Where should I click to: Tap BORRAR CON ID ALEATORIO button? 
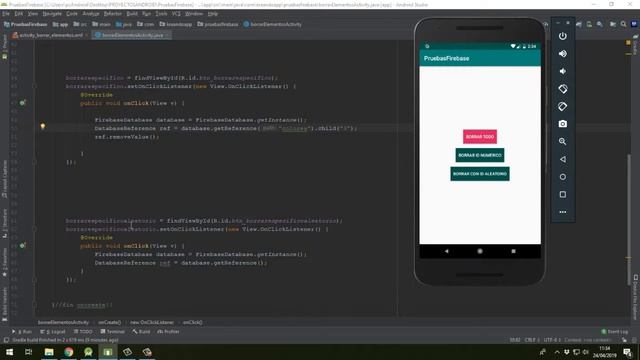[x=480, y=174]
